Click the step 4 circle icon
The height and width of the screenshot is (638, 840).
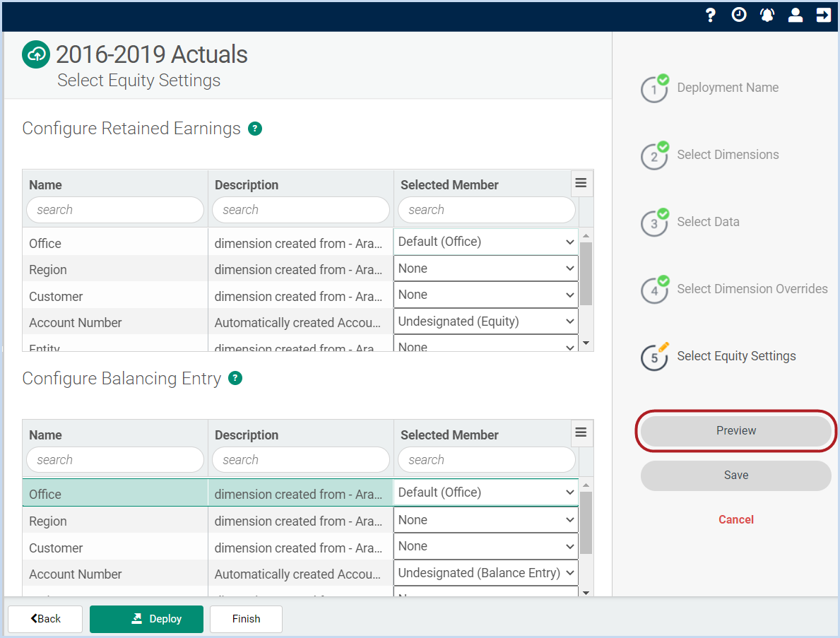tap(654, 290)
